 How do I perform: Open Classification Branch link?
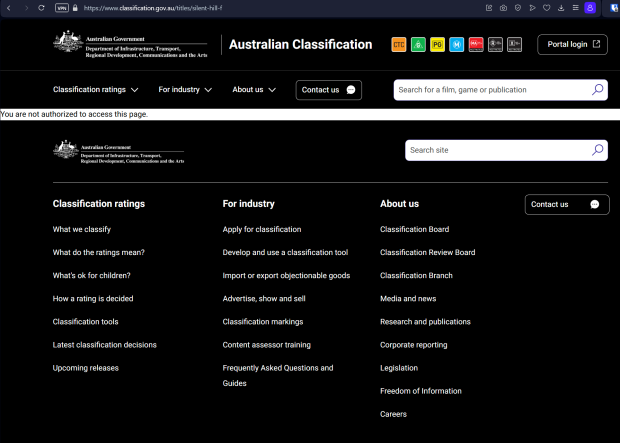416,275
